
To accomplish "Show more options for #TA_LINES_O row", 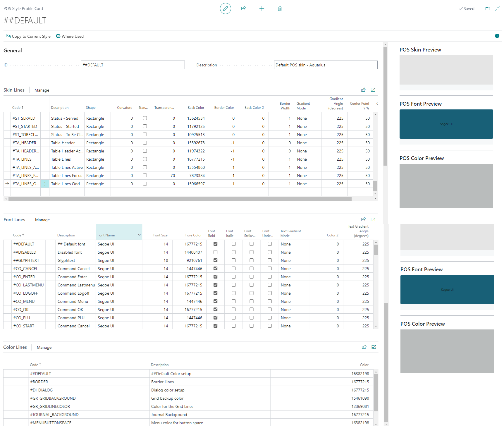I will (x=45, y=184).
